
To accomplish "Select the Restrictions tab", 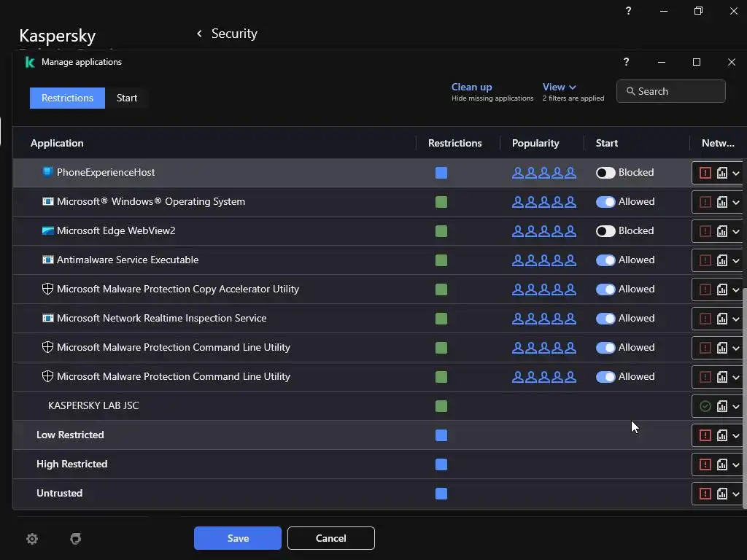I will pos(67,98).
